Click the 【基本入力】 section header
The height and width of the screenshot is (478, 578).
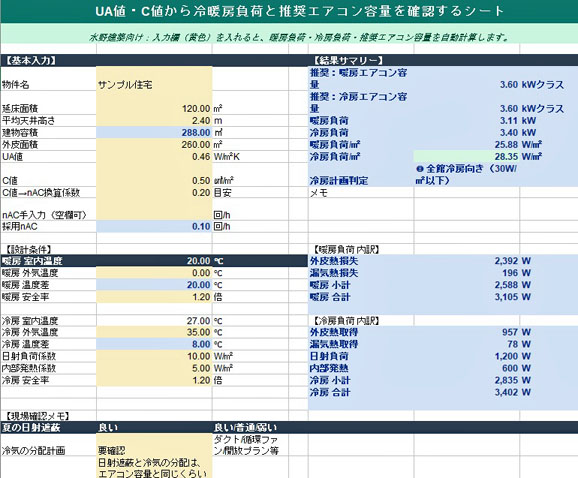(x=29, y=60)
